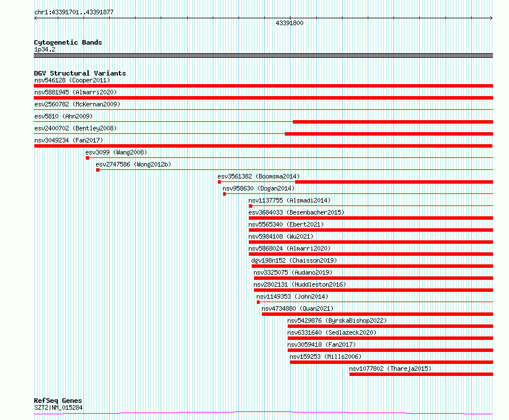Click the chr1:43391701..43391877 coordinate label
Screen dimensions: 509x420
[74, 13]
